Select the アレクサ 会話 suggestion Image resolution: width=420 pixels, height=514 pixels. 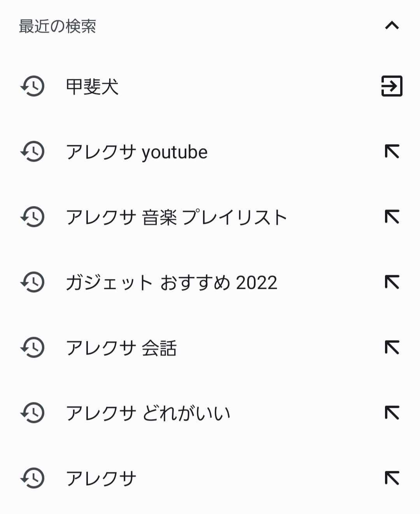tap(121, 348)
